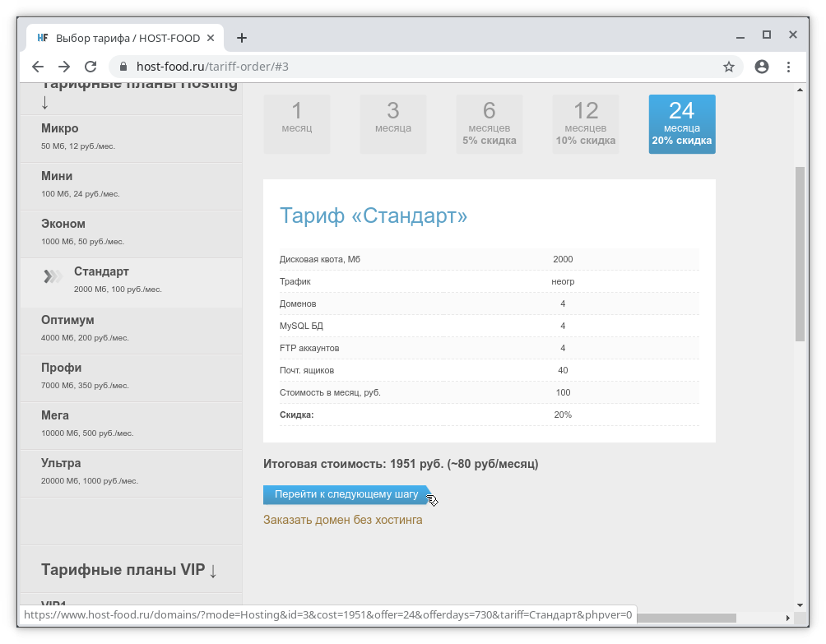Viewport: 826px width, 644px height.
Task: Open a new browser tab
Action: (242, 38)
